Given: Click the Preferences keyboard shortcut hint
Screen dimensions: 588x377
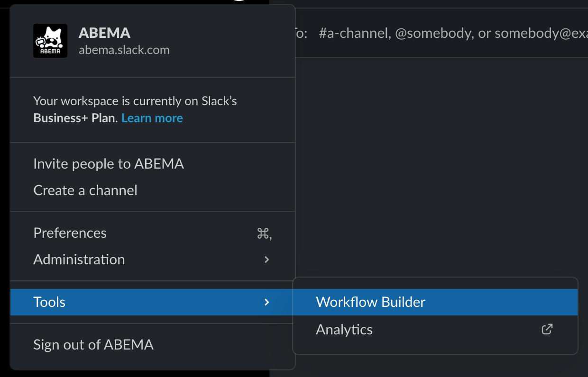Looking at the screenshot, I should [x=264, y=233].
